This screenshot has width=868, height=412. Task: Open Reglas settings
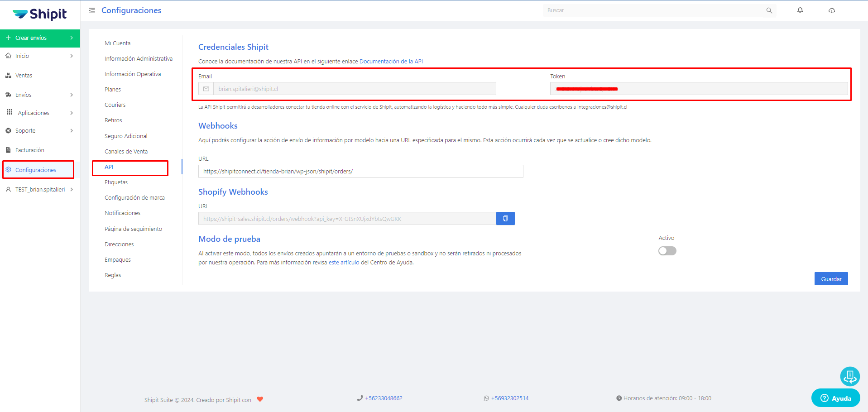(113, 275)
